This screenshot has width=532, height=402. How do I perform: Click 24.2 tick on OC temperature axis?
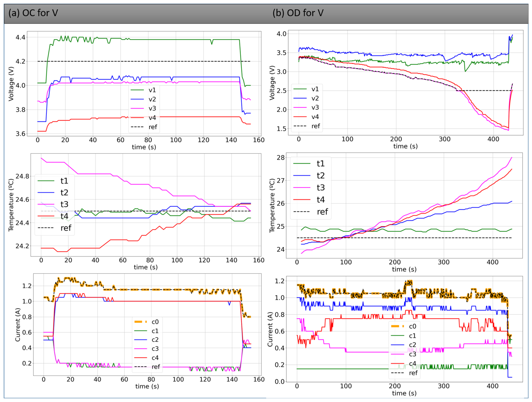tap(22, 246)
